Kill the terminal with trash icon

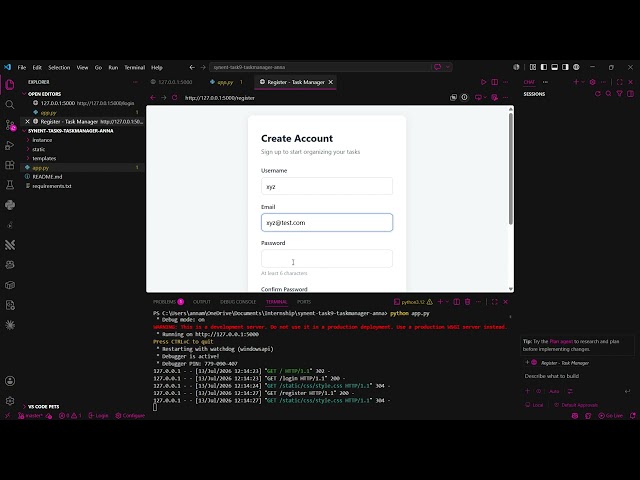tap(467, 302)
